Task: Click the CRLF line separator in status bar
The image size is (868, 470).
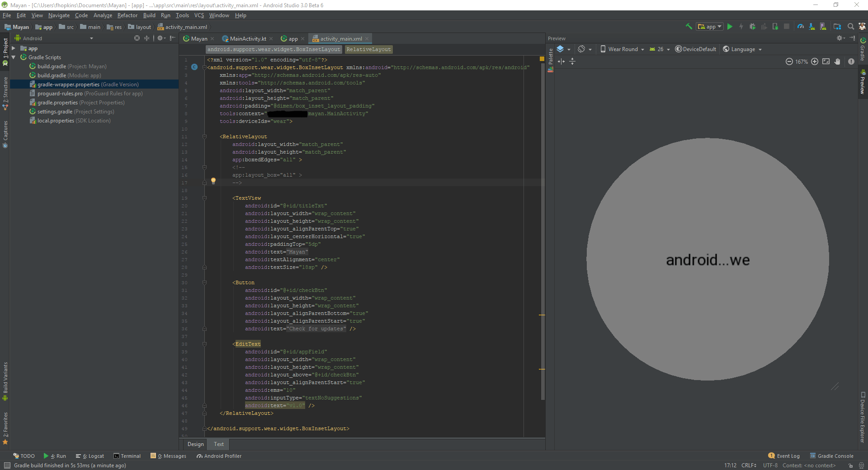Action: tap(749, 465)
